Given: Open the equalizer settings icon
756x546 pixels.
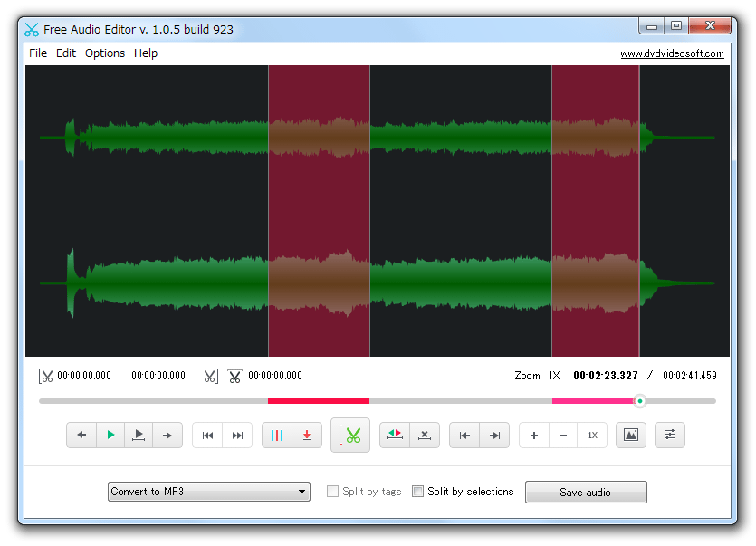Looking at the screenshot, I should 669,435.
